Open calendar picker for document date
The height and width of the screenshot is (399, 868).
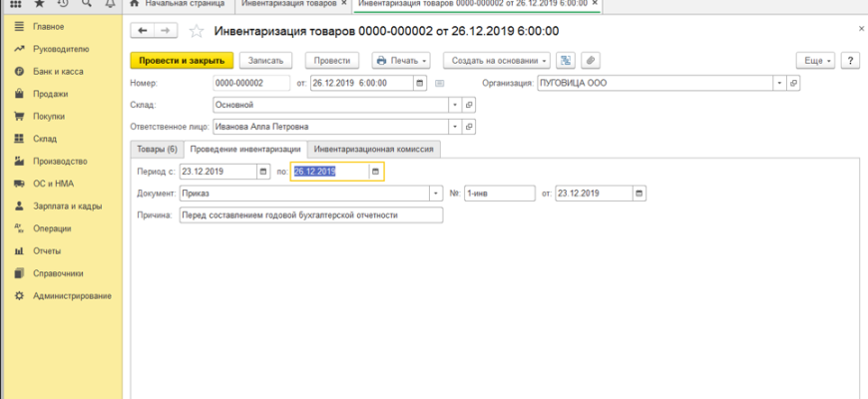[420, 83]
